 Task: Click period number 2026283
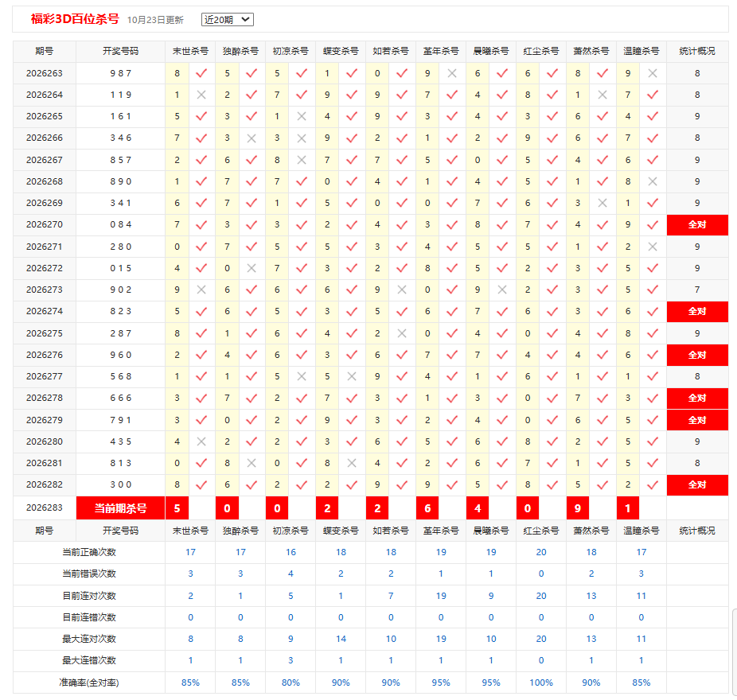45,507
